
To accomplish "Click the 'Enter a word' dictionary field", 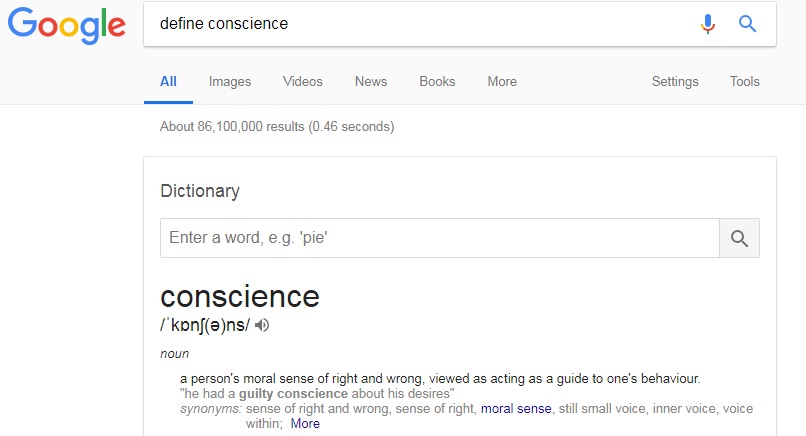I will click(440, 238).
